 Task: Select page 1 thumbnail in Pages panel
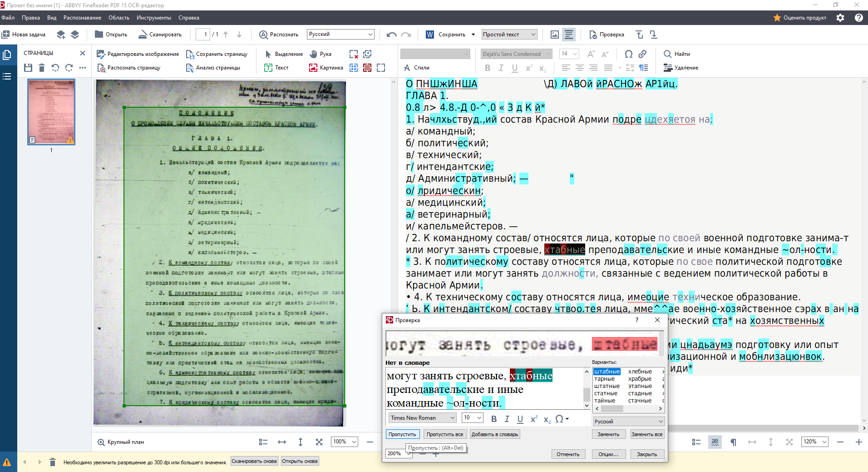click(x=51, y=112)
